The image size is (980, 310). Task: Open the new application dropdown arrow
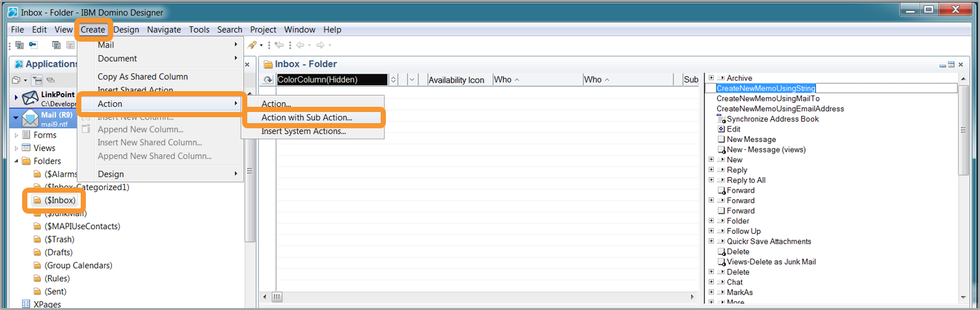pos(25,80)
